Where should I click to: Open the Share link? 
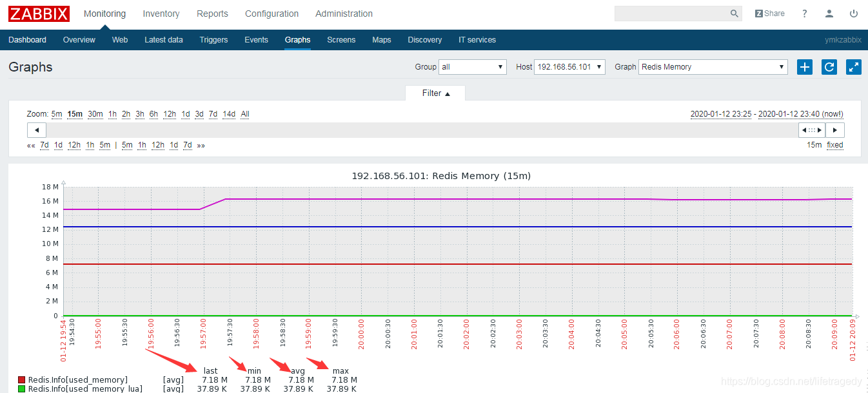click(770, 14)
